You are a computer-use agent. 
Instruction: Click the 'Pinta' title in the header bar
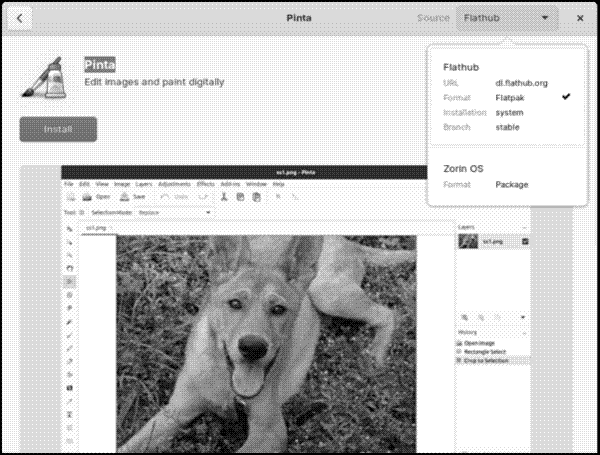pos(299,18)
